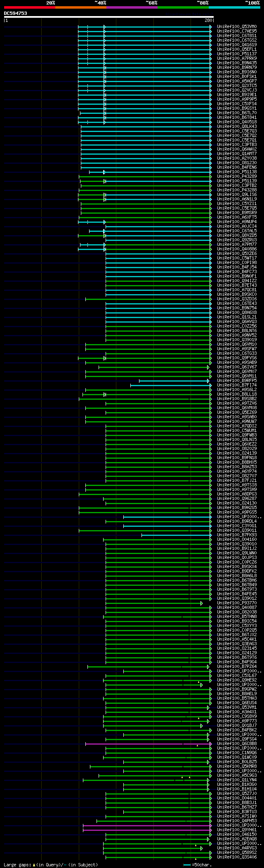Click hit label UniRef100_Q1LYN4
This screenshot has width=264, height=868.
click(x=237, y=780)
